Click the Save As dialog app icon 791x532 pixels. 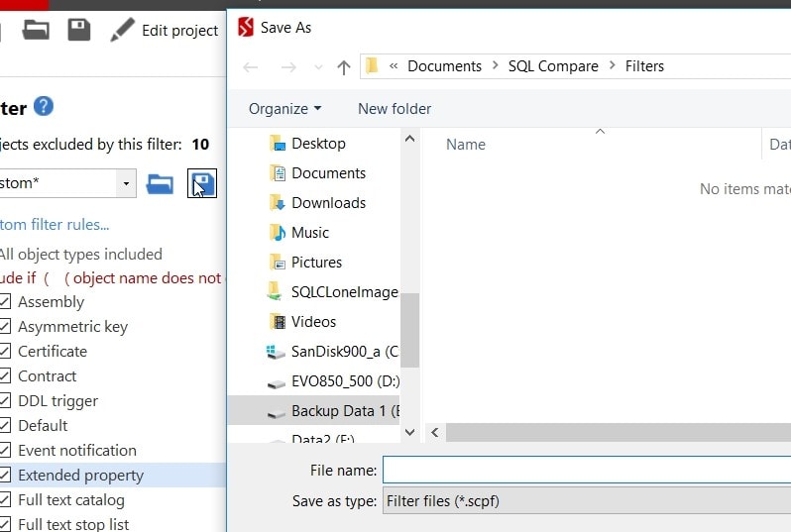click(x=246, y=27)
